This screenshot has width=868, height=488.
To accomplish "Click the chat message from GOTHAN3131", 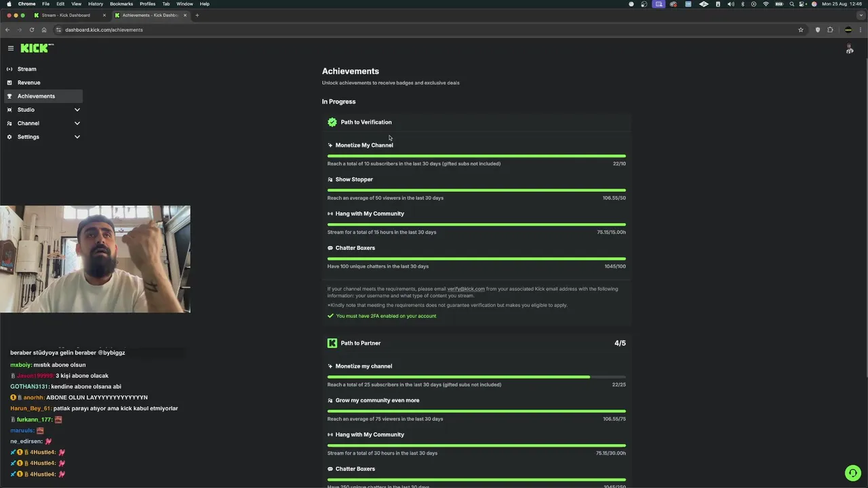I will coord(66,386).
